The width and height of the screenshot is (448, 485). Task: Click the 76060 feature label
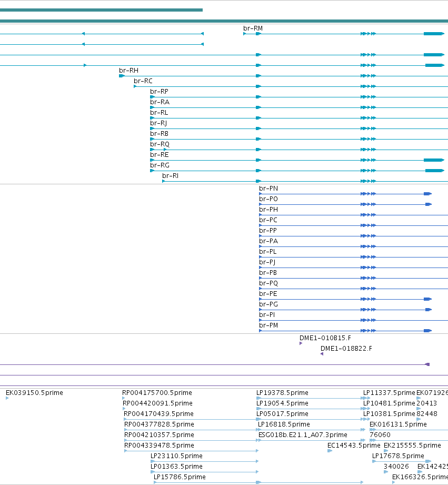pyautogui.click(x=380, y=434)
